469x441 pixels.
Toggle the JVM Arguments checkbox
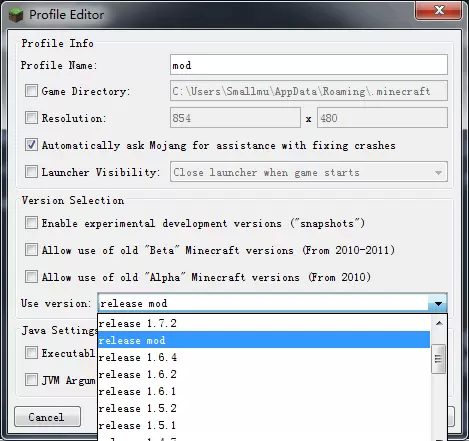(x=31, y=380)
